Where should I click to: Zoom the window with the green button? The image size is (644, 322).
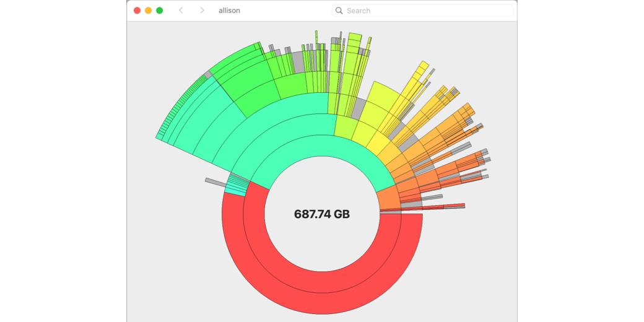pos(159,11)
